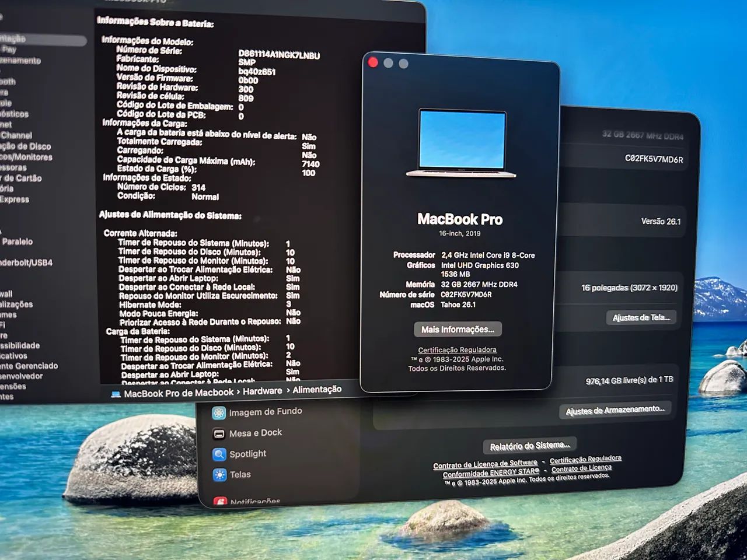Open the Spotlight settings icon
Image resolution: width=747 pixels, height=560 pixels.
(x=219, y=454)
